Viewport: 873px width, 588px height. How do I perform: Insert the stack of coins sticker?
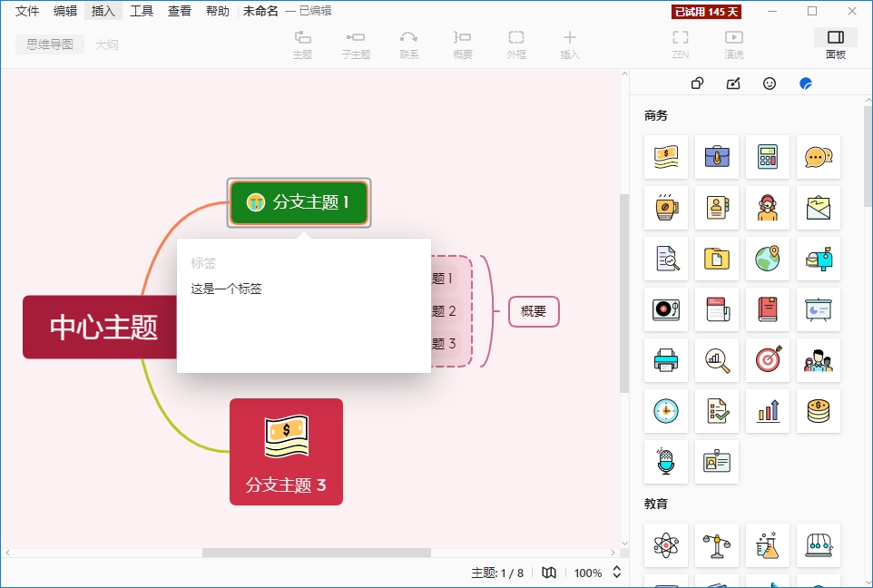818,411
